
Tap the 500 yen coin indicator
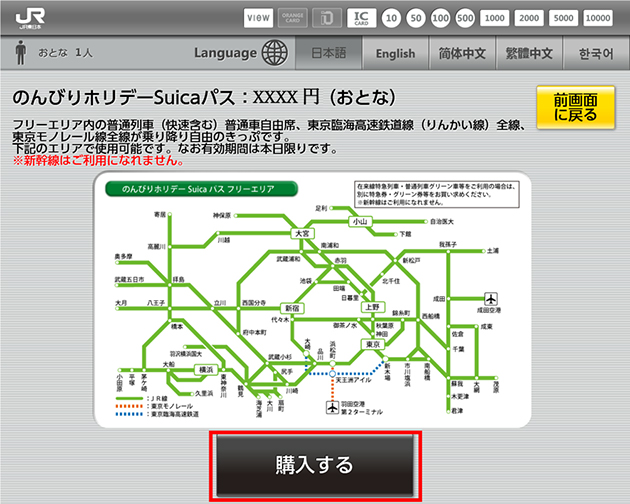465,18
